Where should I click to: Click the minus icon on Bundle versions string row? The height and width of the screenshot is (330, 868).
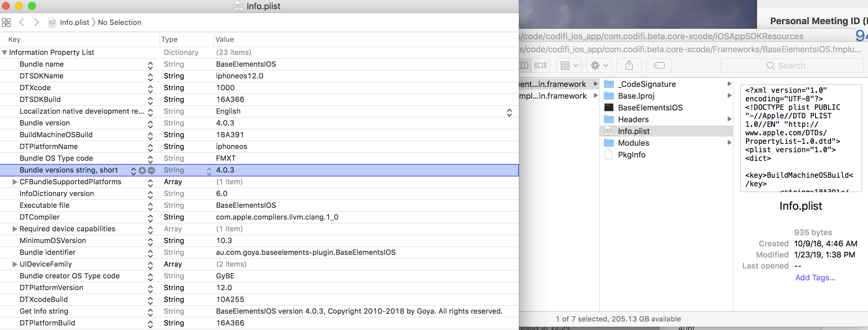coord(151,171)
